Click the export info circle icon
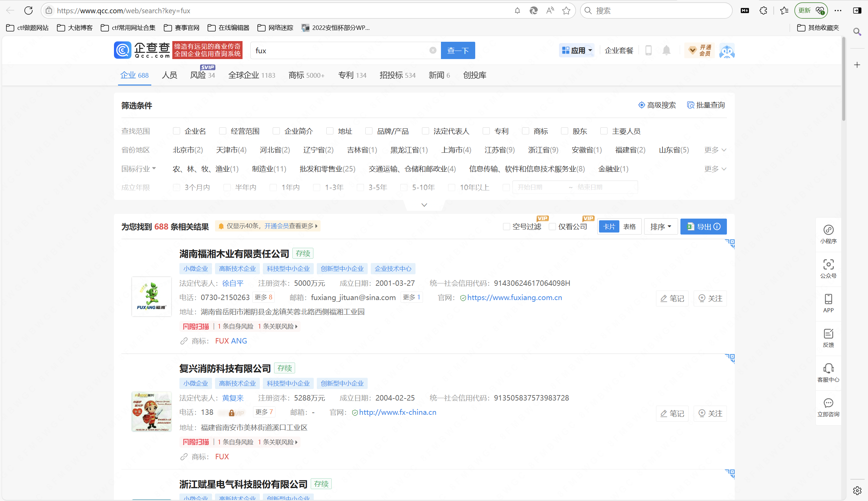Viewport: 868px width, 501px height. point(717,226)
